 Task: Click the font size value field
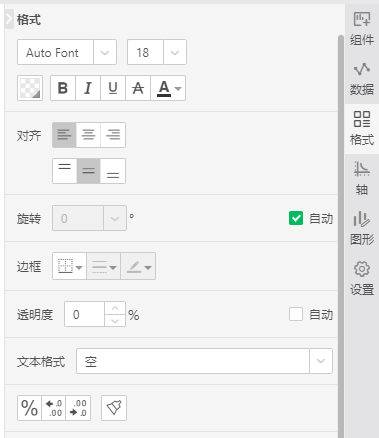(x=145, y=52)
